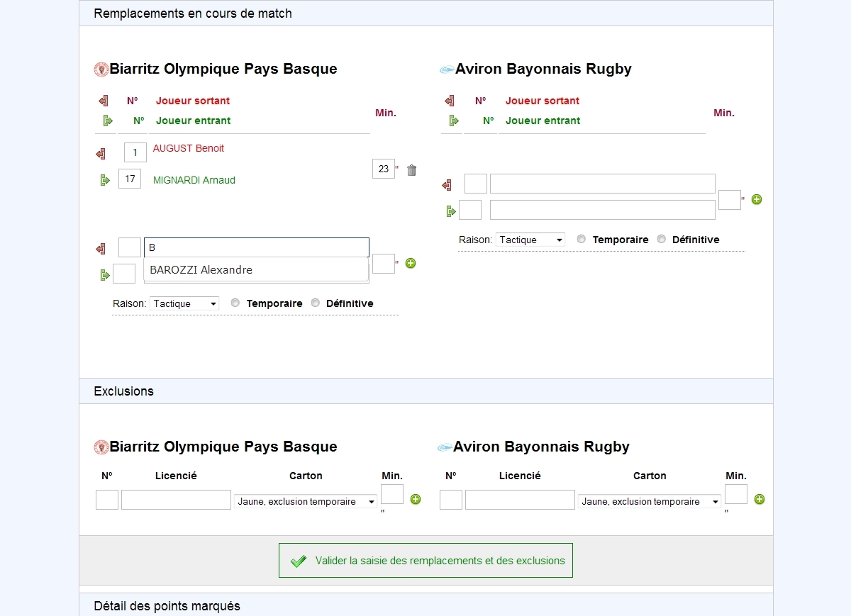Screen dimensions: 851x616
Task: Click the Biarritz exclusion Licencié input field
Action: tap(176, 500)
